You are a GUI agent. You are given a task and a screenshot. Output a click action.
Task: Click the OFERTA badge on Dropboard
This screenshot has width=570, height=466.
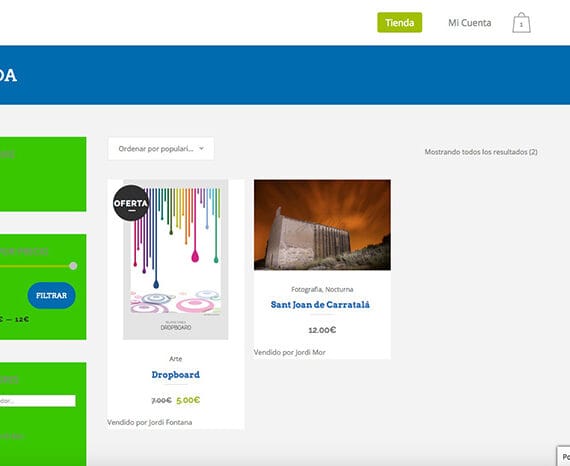(131, 203)
